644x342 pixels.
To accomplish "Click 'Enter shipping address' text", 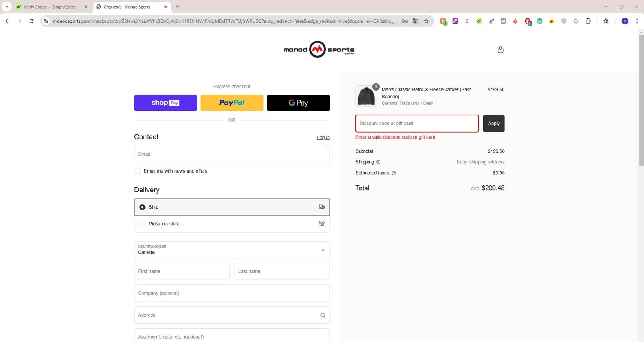I will pyautogui.click(x=480, y=162).
